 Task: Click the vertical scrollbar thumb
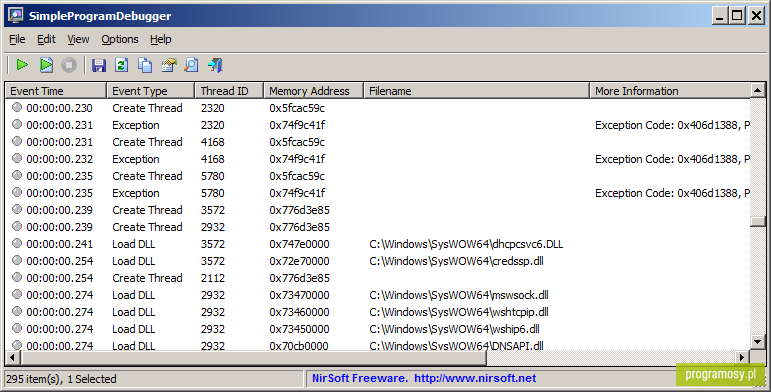point(757,221)
